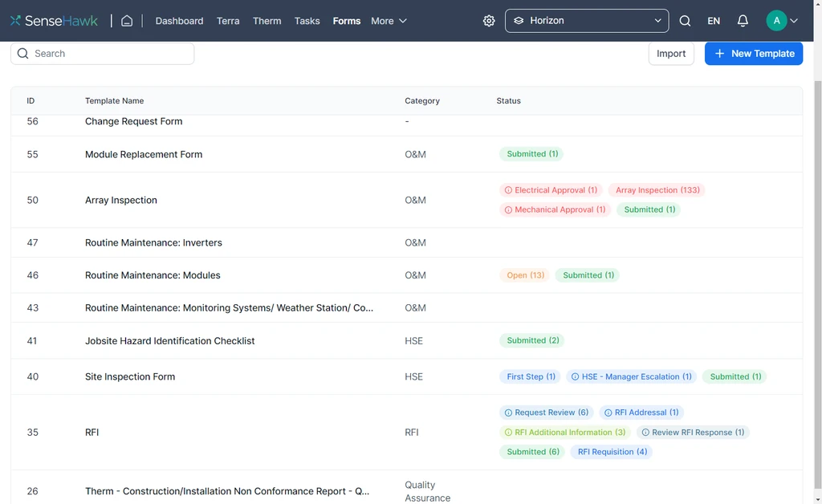Click the SenseHawk logo
This screenshot has width=822, height=504.
click(x=54, y=21)
